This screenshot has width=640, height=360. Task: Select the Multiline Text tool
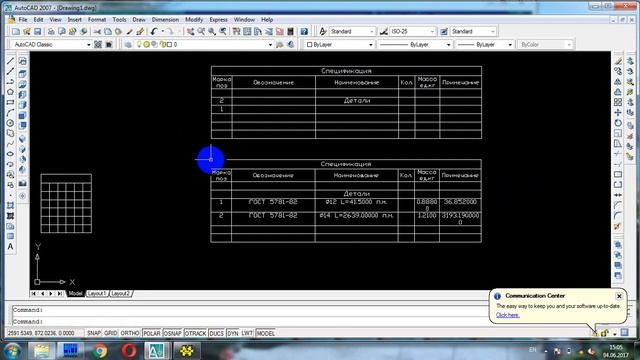11,247
